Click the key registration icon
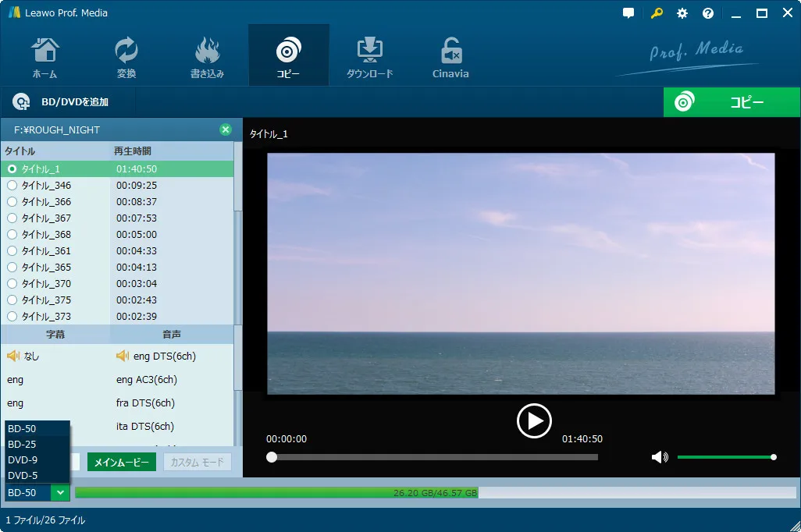Screen dimensions: 801x532 tap(657, 13)
